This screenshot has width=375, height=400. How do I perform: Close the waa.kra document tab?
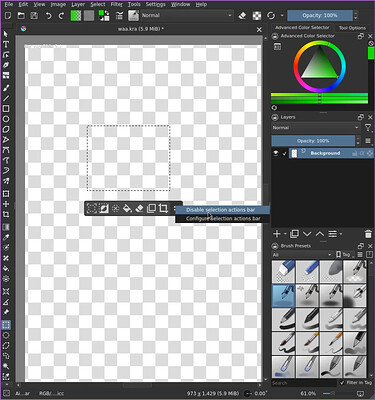point(259,30)
